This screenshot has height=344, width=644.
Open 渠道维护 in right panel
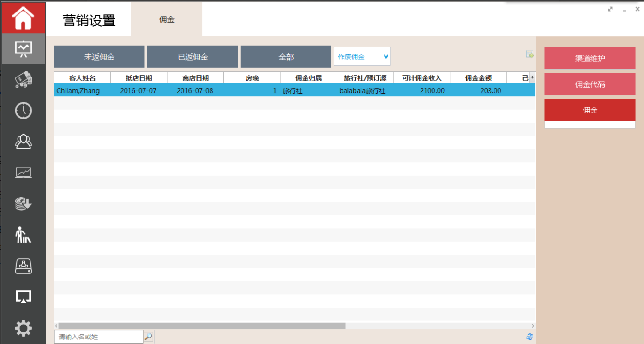pyautogui.click(x=590, y=58)
